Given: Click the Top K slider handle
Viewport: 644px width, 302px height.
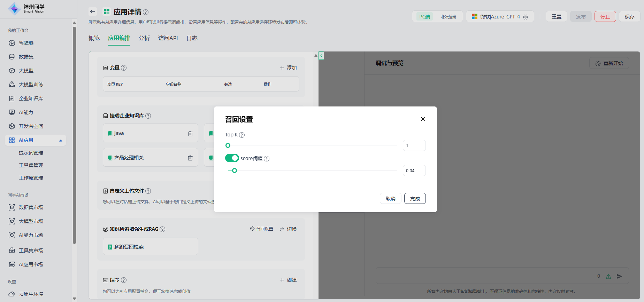Looking at the screenshot, I should pyautogui.click(x=228, y=145).
